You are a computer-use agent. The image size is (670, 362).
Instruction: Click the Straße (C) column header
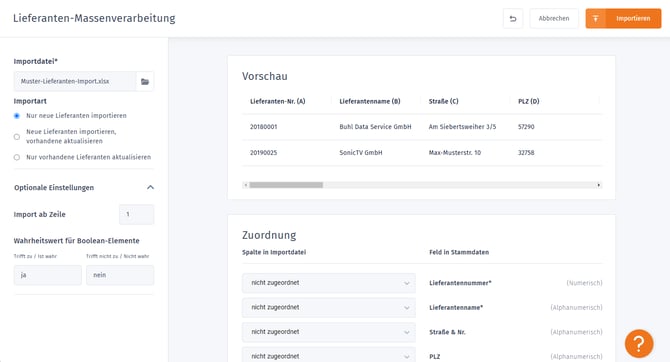(443, 101)
